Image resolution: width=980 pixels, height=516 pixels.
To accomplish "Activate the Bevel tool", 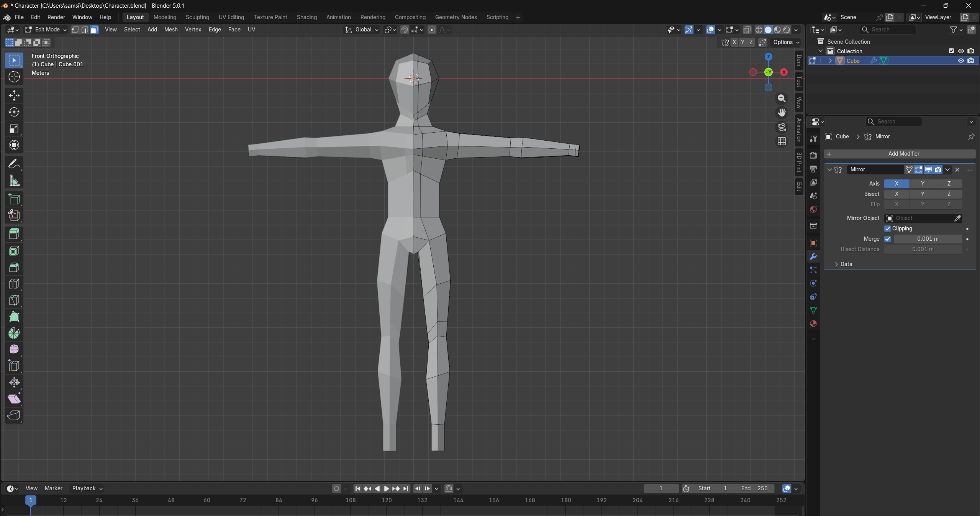I will click(x=14, y=267).
